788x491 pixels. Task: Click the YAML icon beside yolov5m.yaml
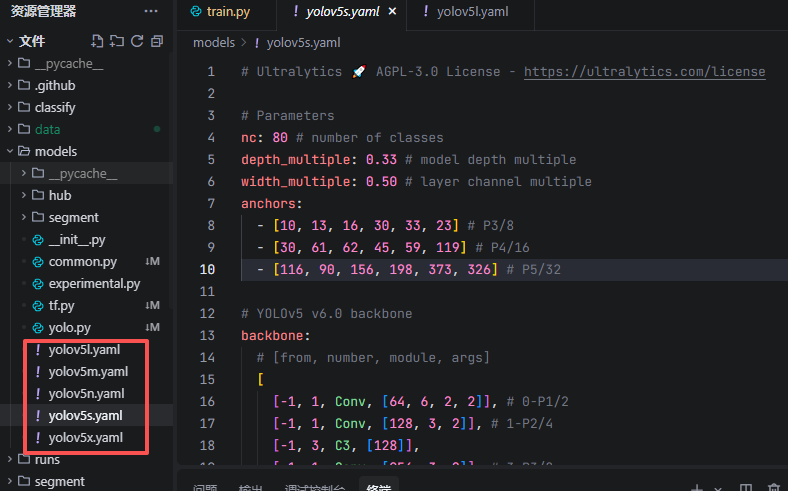pos(38,372)
